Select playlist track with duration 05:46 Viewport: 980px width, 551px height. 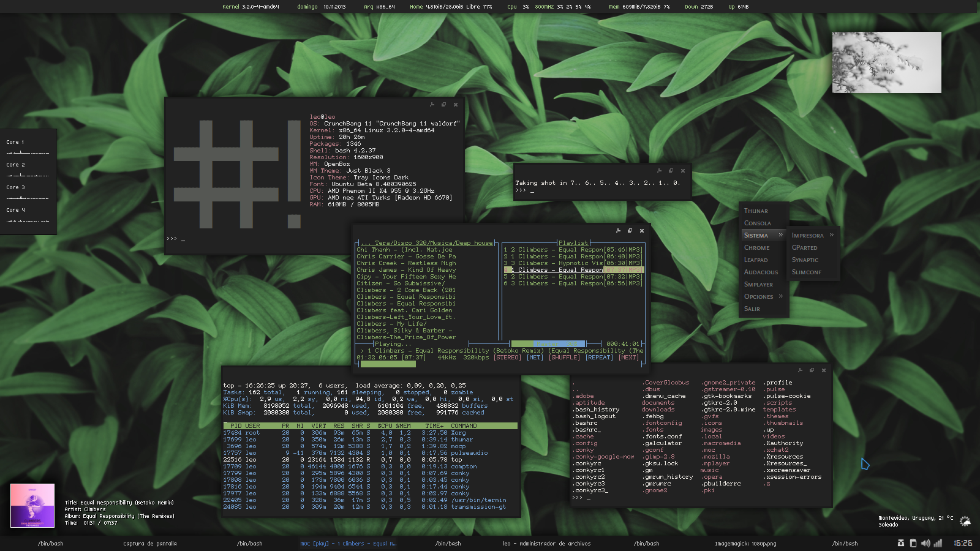click(x=573, y=250)
